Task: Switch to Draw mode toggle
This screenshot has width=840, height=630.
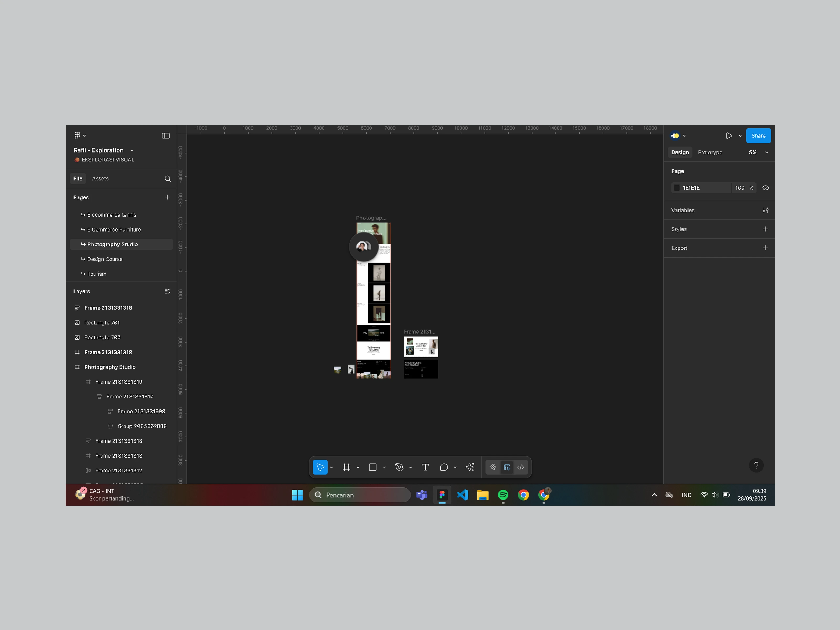Action: click(492, 467)
